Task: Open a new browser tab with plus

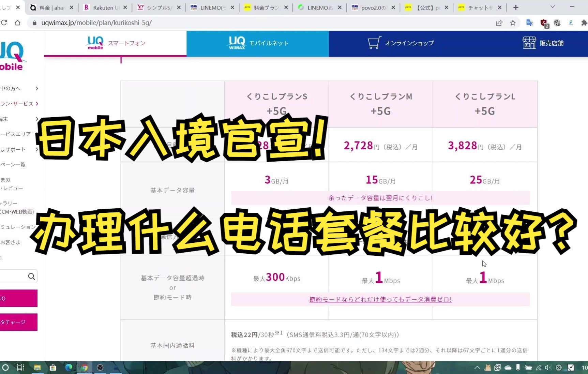Action: (x=516, y=7)
